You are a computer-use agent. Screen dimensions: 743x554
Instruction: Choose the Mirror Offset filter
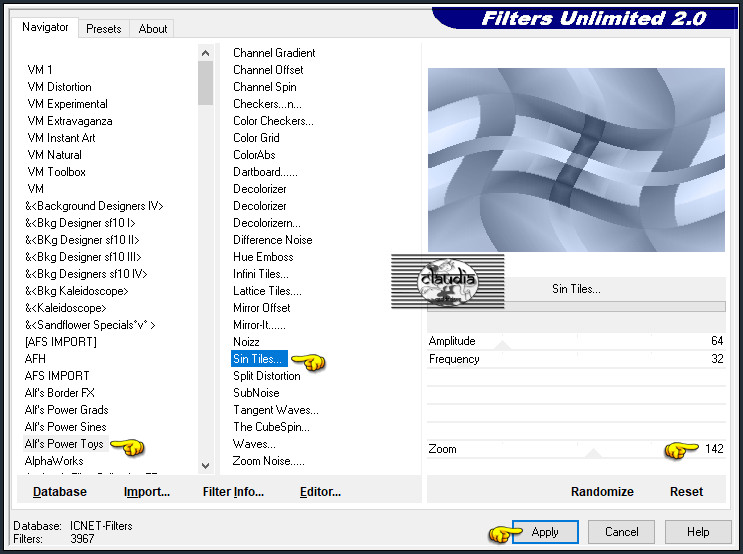click(262, 308)
